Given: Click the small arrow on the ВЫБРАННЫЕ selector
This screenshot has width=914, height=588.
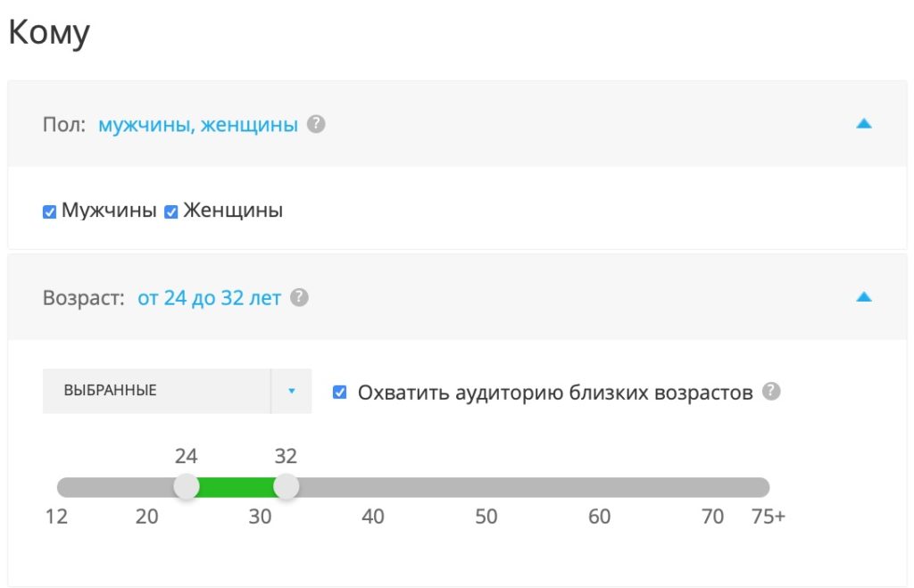Looking at the screenshot, I should click(292, 391).
